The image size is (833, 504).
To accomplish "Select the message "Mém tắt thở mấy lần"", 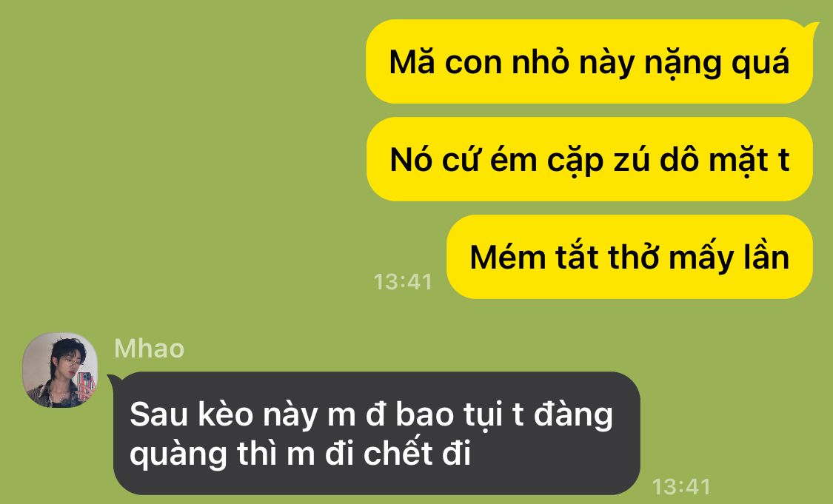I will (629, 257).
